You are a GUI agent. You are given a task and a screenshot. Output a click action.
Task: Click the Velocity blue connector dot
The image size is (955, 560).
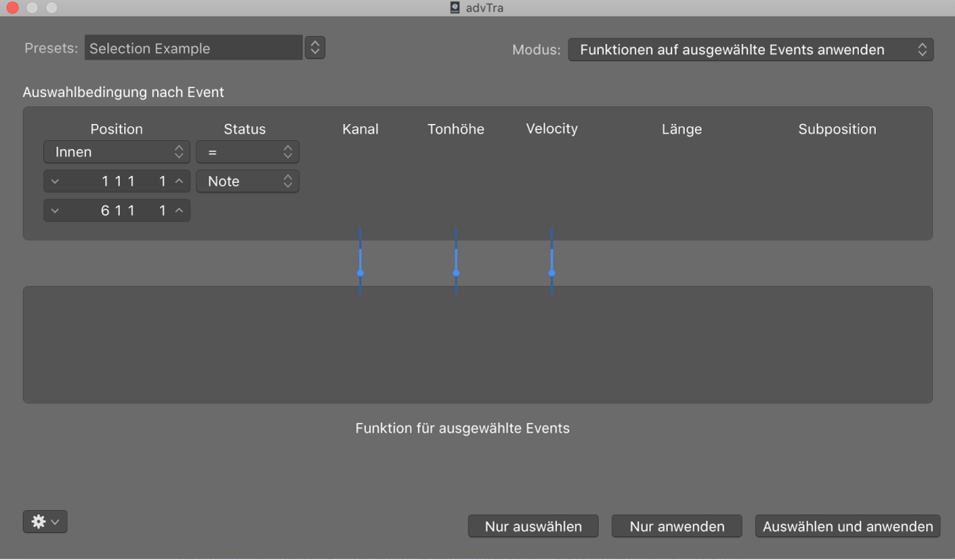pos(552,273)
